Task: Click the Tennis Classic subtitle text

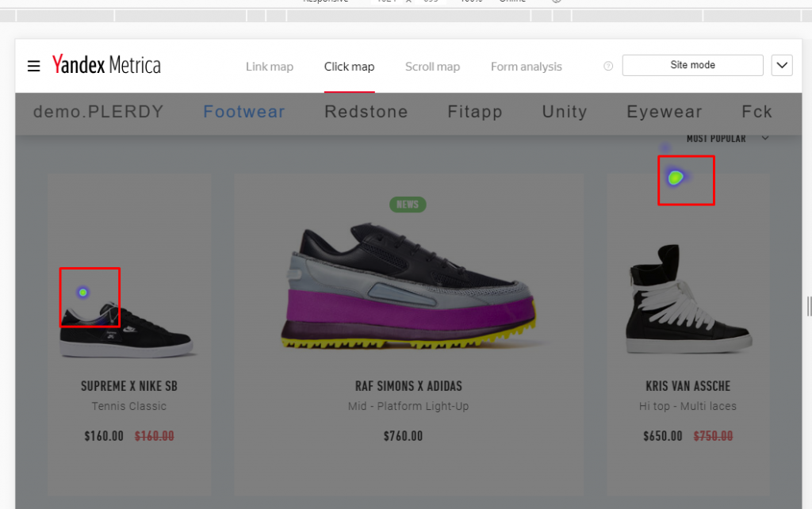Action: (x=129, y=407)
